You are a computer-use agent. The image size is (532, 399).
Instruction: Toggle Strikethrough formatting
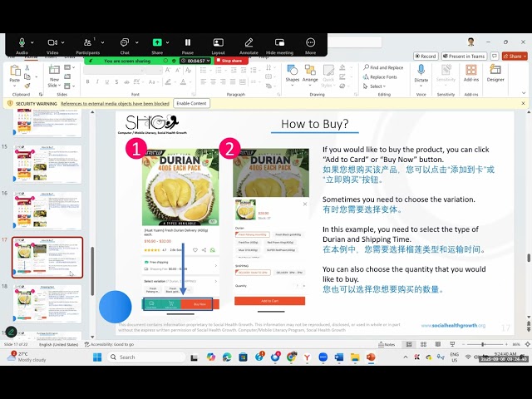point(126,81)
